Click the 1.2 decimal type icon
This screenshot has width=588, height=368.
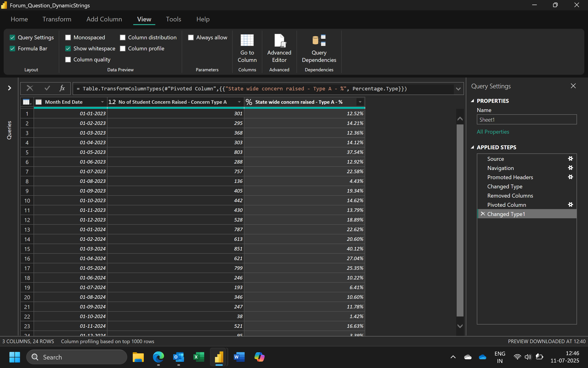[x=112, y=102]
